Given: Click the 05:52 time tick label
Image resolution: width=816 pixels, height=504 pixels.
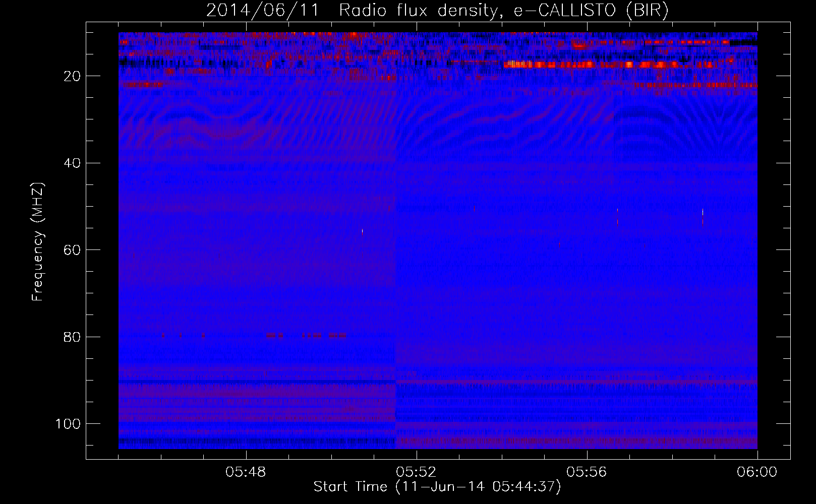Looking at the screenshot, I should point(417,472).
